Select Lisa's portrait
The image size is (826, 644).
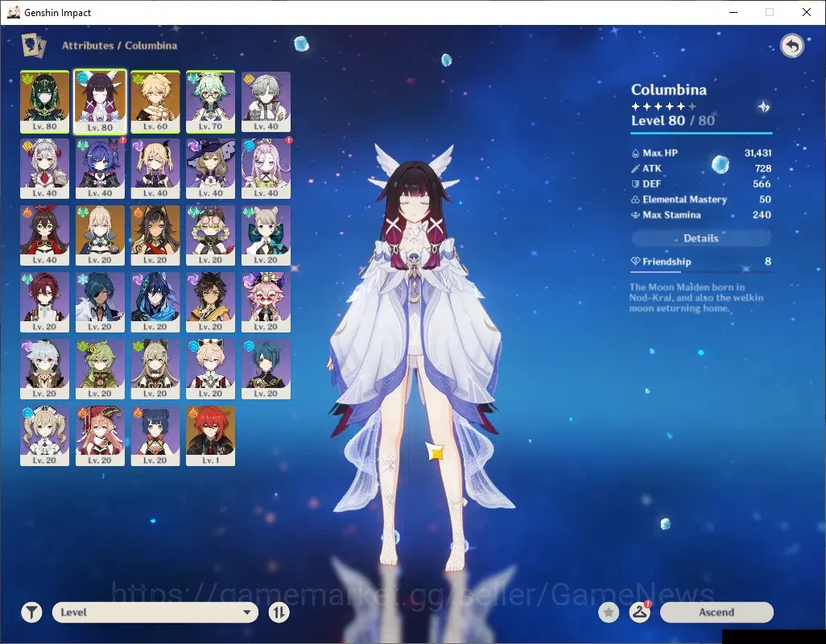210,168
